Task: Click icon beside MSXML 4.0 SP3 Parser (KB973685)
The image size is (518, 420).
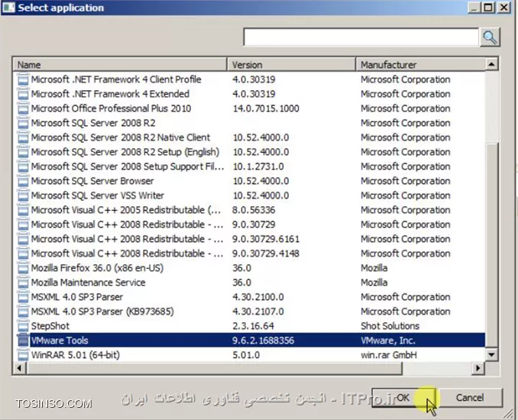Action: (23, 312)
